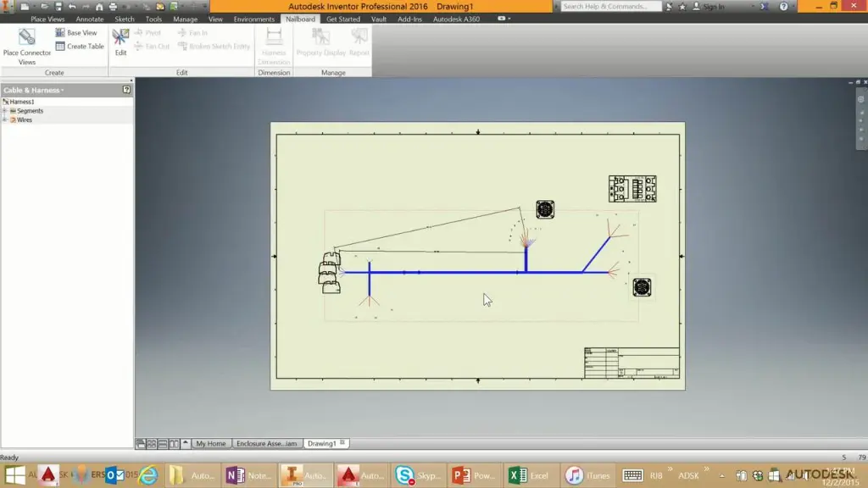Select the Wires tree label
Viewport: 868px width, 488px height.
[x=25, y=119]
